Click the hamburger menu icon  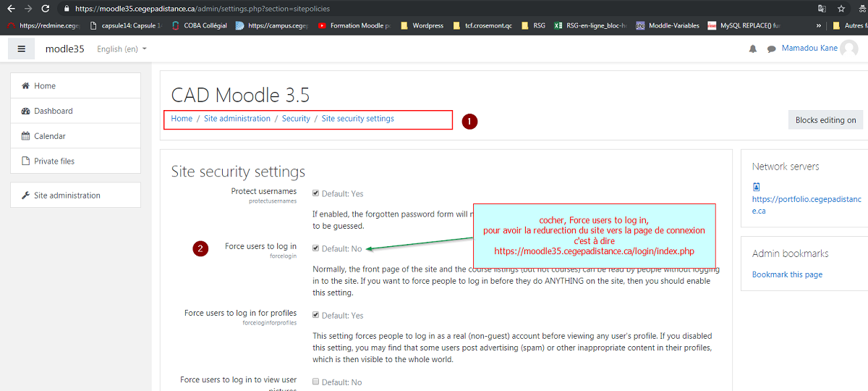(21, 49)
